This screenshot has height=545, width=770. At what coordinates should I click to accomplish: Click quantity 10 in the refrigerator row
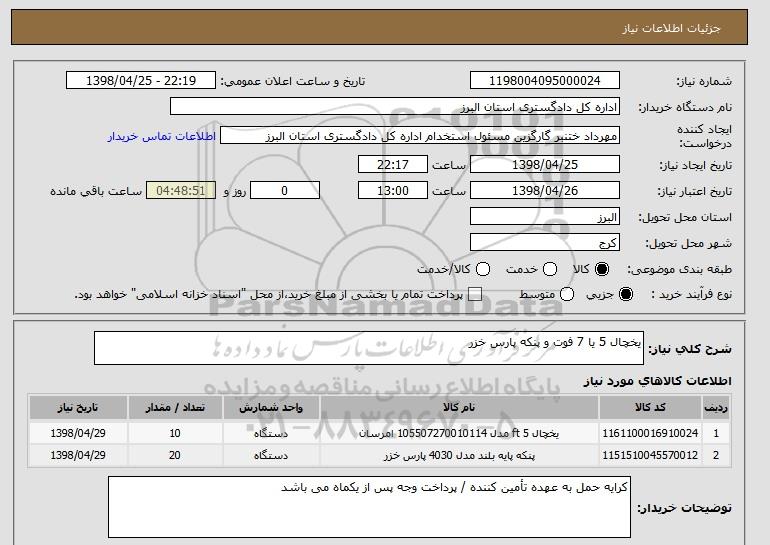coord(175,433)
